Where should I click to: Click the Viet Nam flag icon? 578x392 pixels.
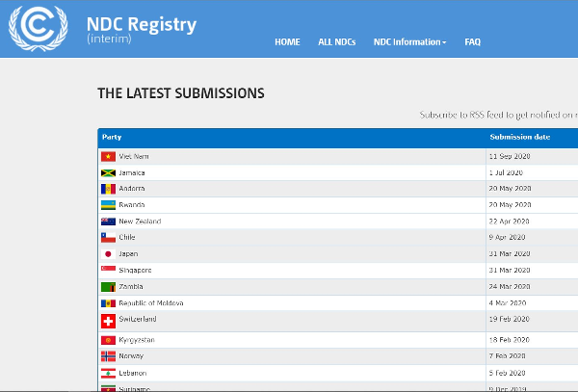108,157
